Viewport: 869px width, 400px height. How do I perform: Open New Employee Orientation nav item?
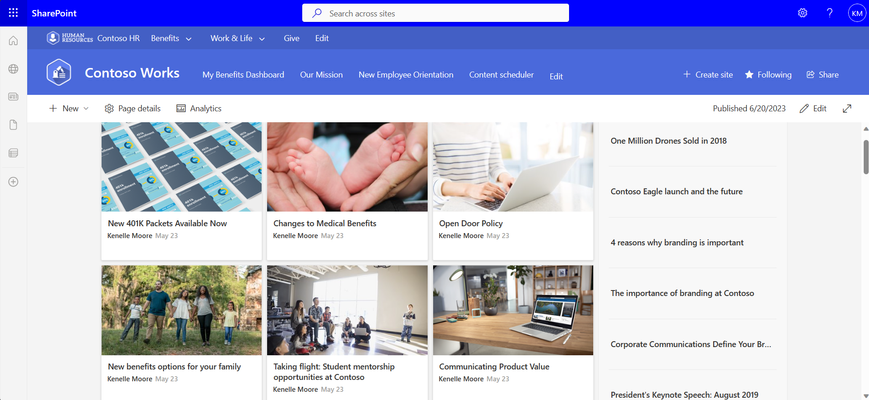point(406,74)
